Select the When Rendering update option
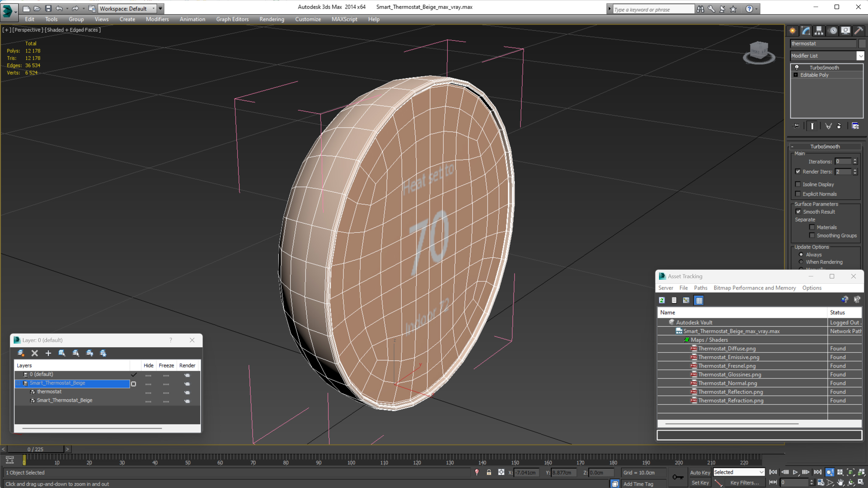This screenshot has height=488, width=868. (801, 262)
